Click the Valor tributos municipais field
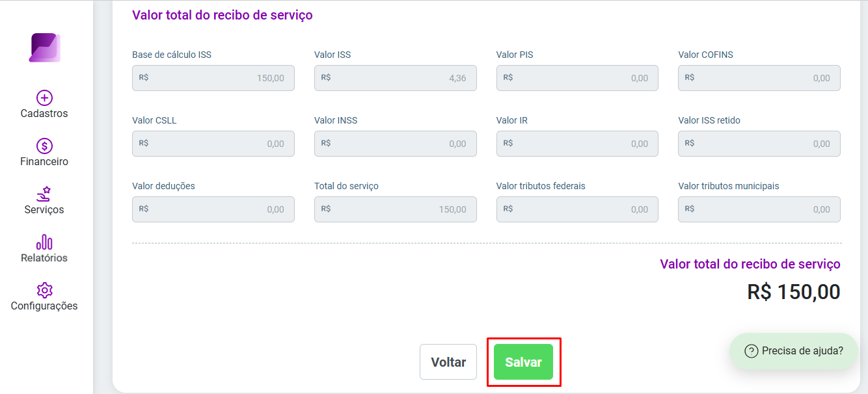 coord(759,209)
